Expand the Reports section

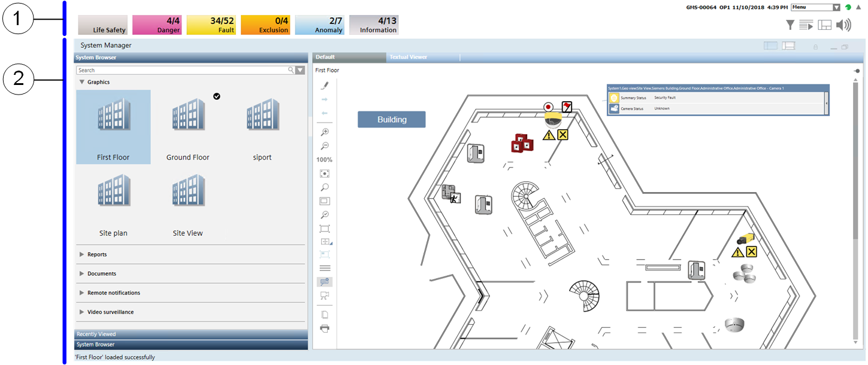click(97, 254)
